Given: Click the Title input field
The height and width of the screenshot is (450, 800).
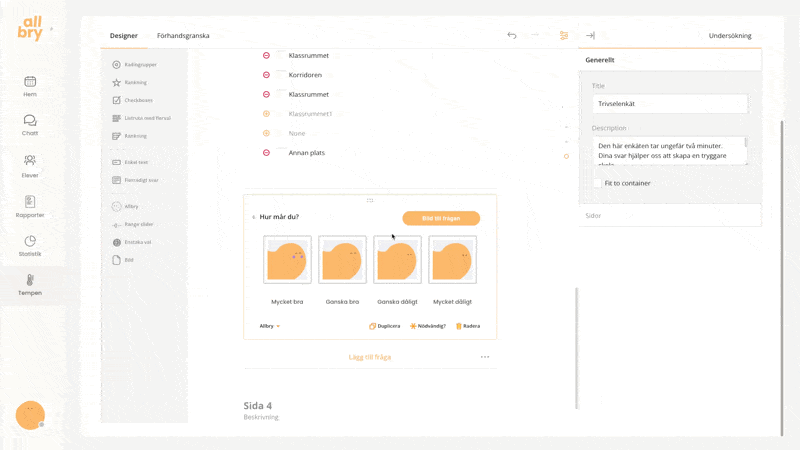Looking at the screenshot, I should click(x=670, y=103).
